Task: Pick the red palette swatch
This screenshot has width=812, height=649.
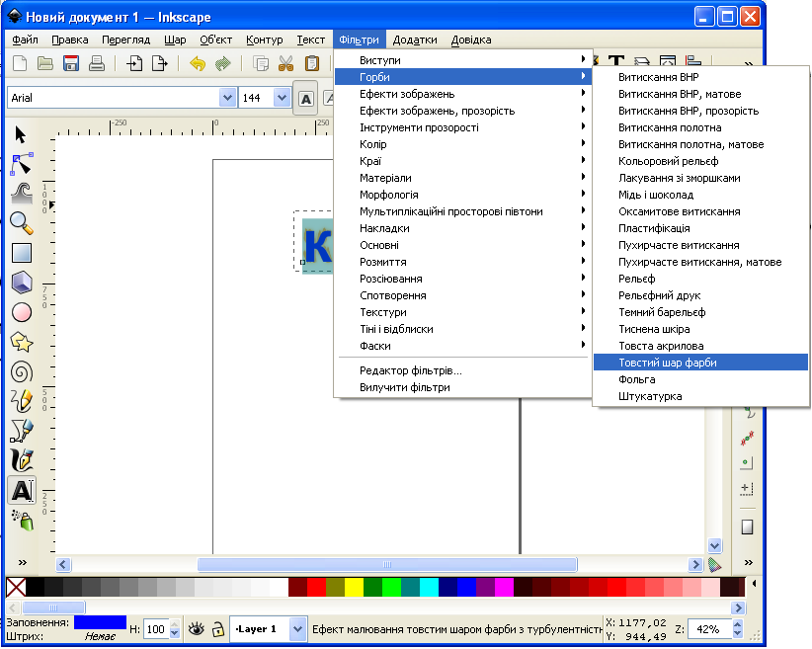Action: coord(316,588)
